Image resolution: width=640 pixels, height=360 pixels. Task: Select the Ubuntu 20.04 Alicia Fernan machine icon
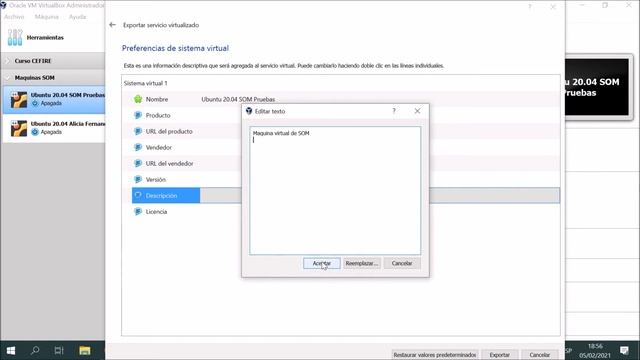click(x=19, y=128)
